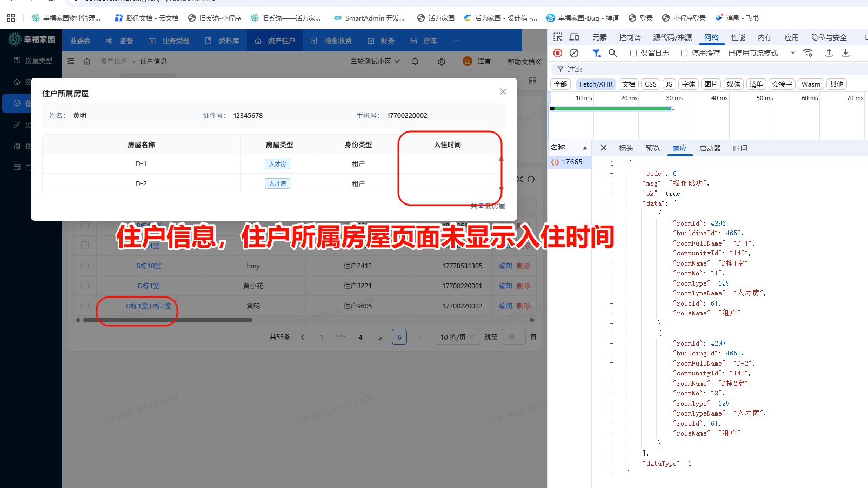
Task: Enable the 停用缓存 checkbox
Action: click(x=684, y=52)
